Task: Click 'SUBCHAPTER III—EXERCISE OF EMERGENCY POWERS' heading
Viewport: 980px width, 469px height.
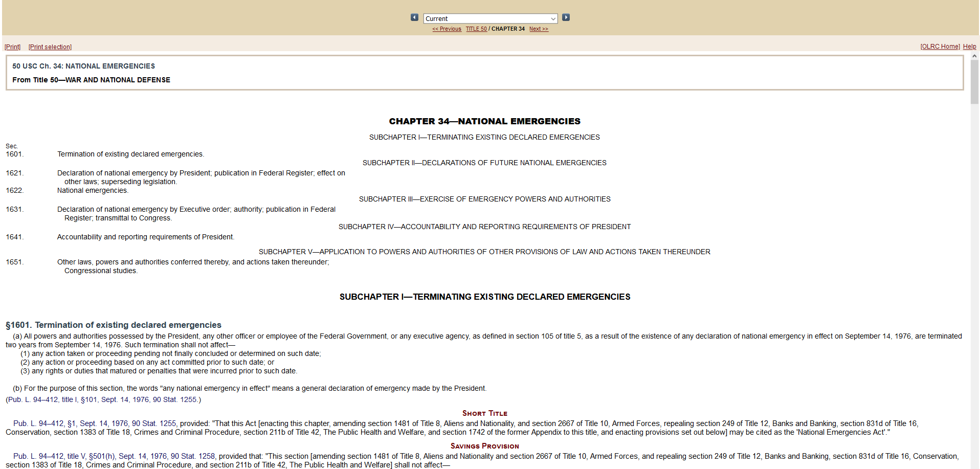Action: (484, 199)
